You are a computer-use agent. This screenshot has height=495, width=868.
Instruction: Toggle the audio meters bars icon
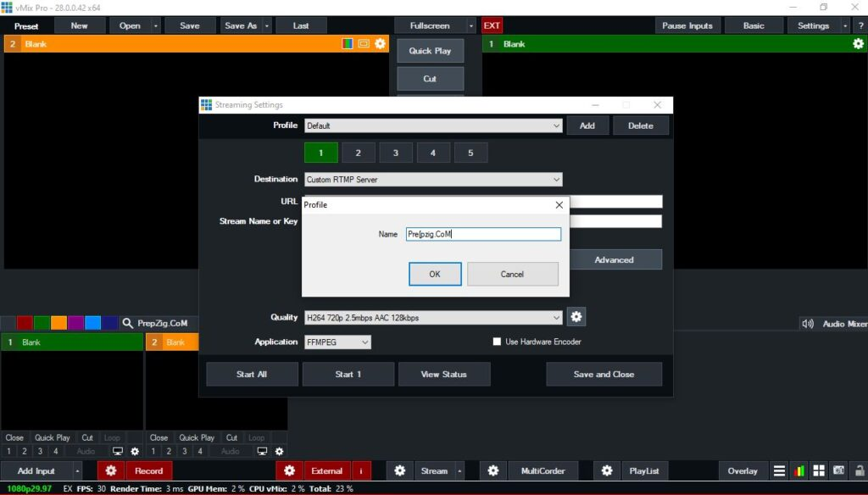pyautogui.click(x=798, y=470)
